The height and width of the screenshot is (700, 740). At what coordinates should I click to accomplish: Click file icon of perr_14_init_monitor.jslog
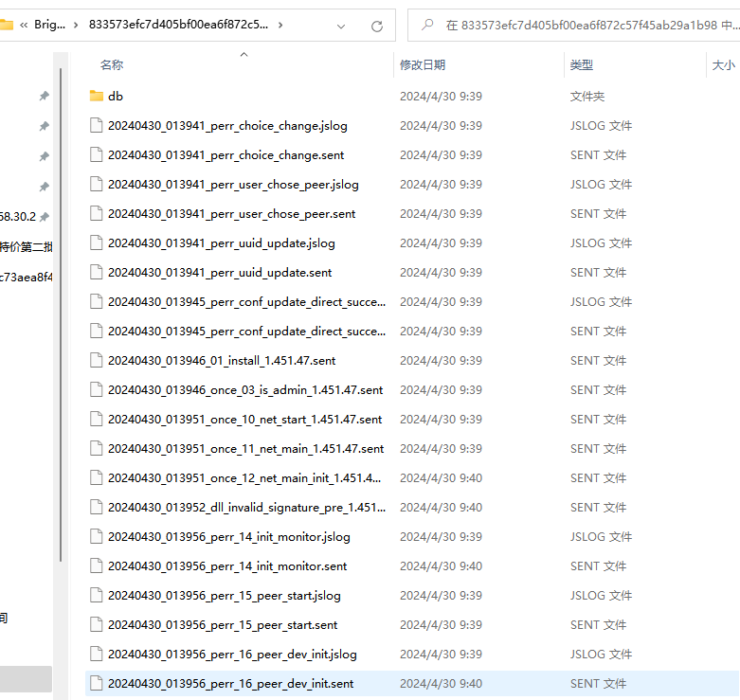click(97, 536)
